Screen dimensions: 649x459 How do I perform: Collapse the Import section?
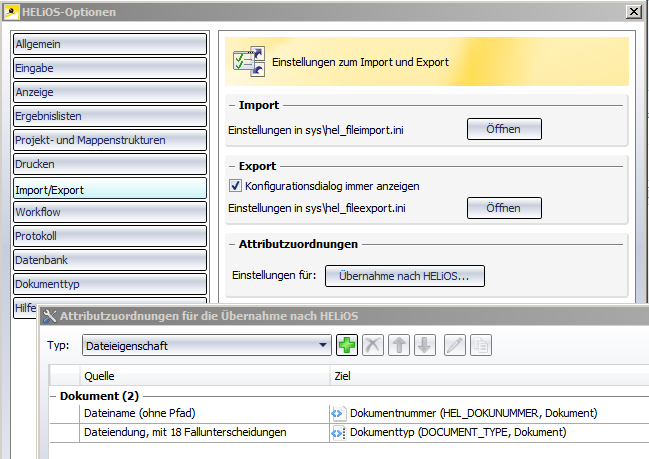[232, 106]
